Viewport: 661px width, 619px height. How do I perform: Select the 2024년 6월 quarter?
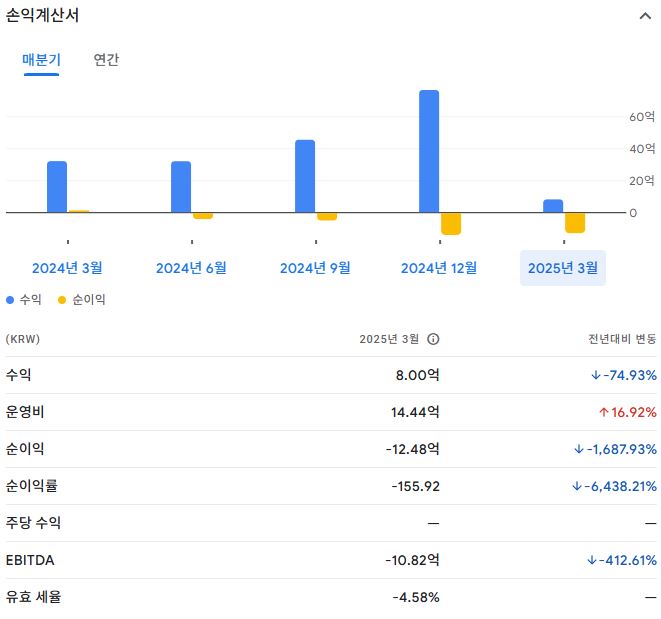(x=191, y=268)
